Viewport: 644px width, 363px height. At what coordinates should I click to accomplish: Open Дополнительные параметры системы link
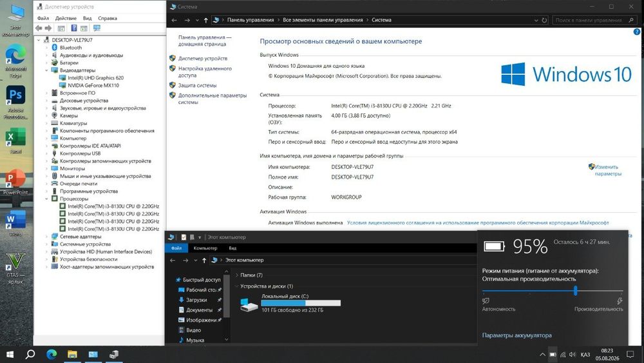(x=213, y=99)
